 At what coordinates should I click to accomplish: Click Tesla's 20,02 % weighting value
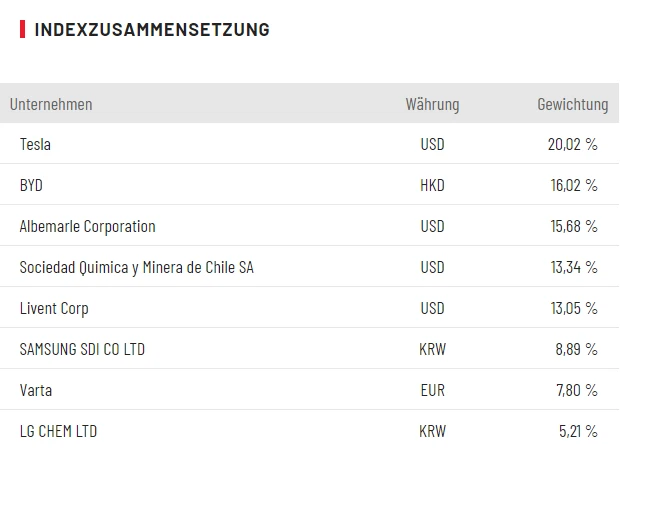tap(572, 144)
